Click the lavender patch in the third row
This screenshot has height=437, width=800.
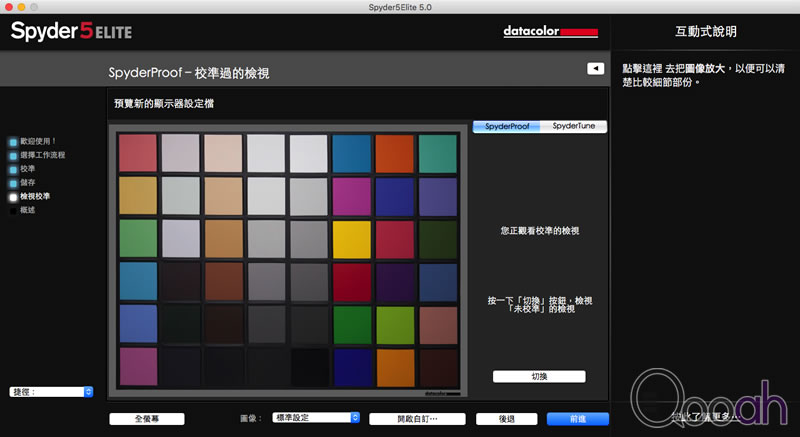point(181,238)
